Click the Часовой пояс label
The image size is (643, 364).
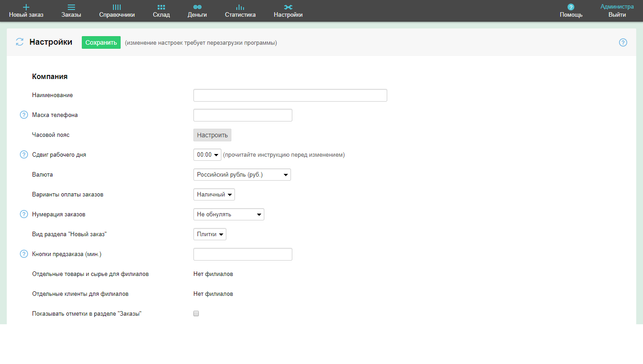51,135
